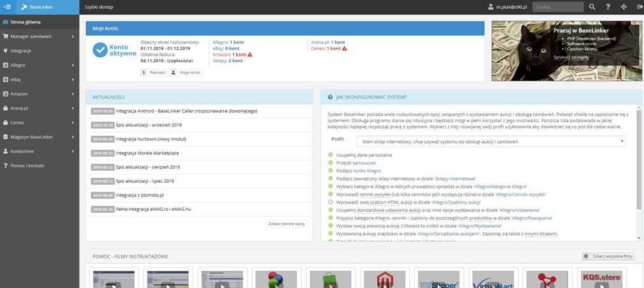The width and height of the screenshot is (644, 288).
Task: Click the Ceneo account warning triangle
Action: coord(344,49)
